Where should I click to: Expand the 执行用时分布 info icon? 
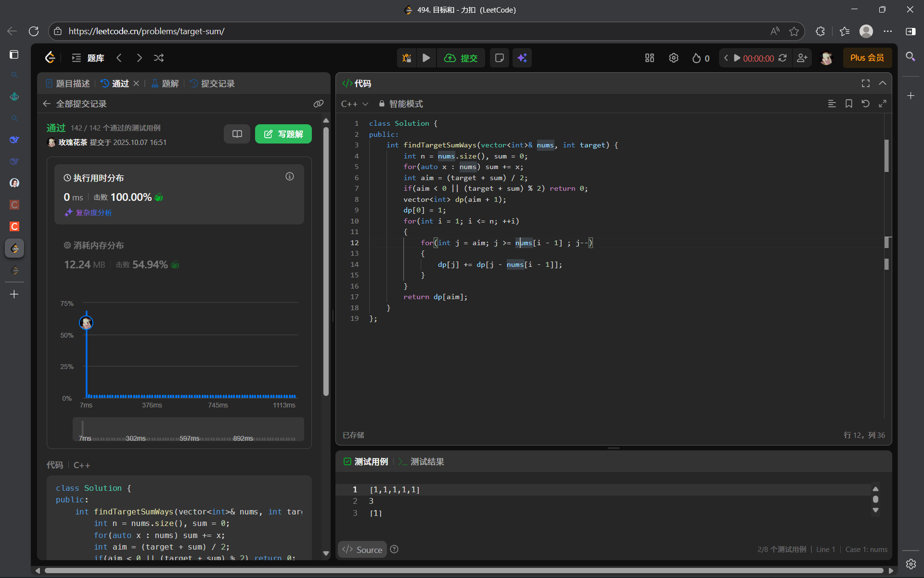click(290, 176)
